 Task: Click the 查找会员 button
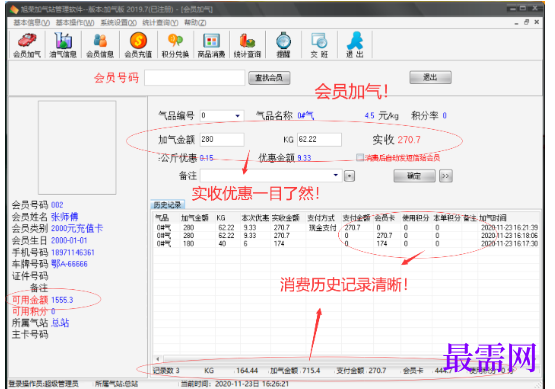[x=269, y=78]
